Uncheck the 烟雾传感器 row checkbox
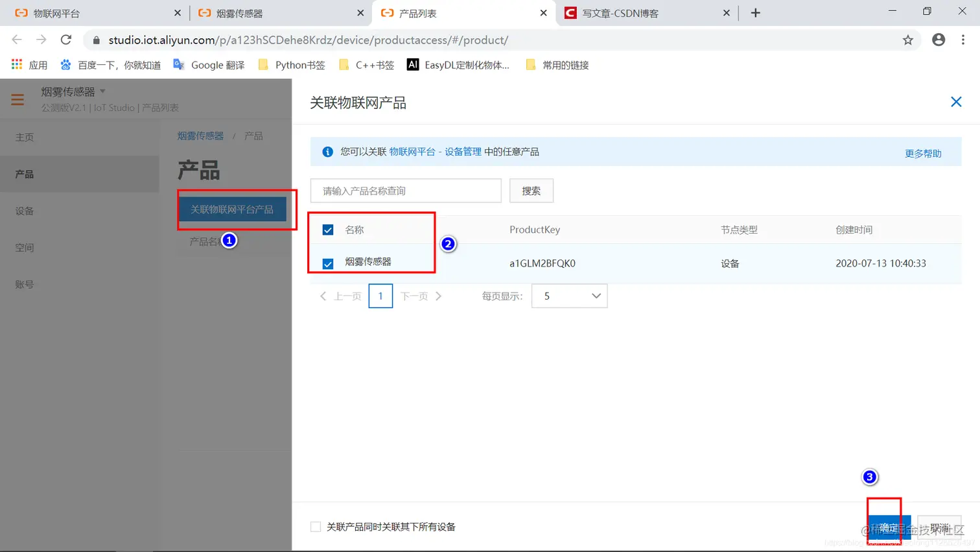This screenshot has height=552, width=980. (x=328, y=263)
